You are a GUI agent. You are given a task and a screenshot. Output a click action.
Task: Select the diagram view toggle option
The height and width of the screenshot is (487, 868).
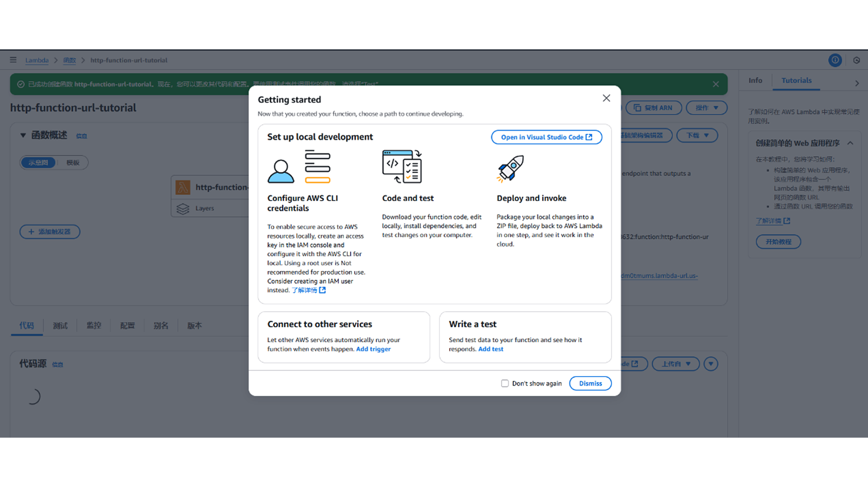pos(39,163)
